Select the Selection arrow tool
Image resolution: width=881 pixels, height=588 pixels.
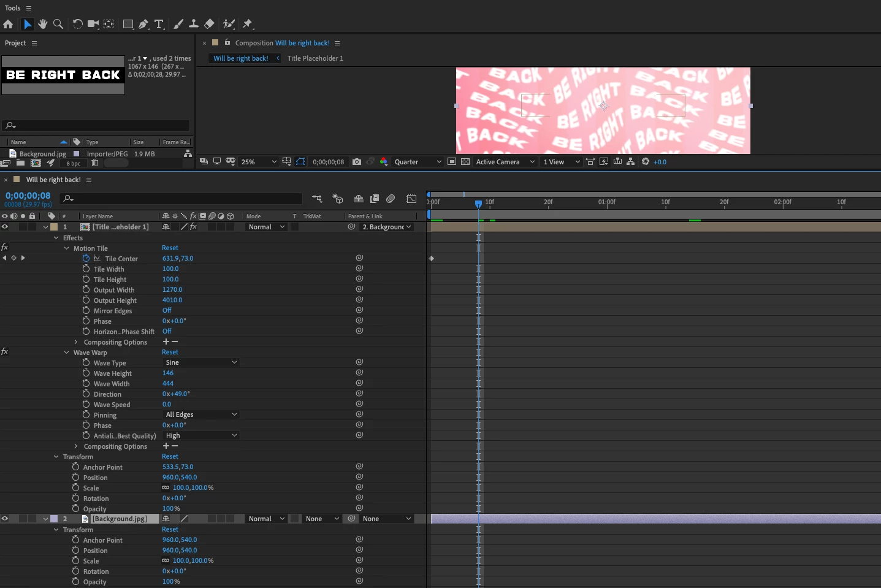[28, 24]
